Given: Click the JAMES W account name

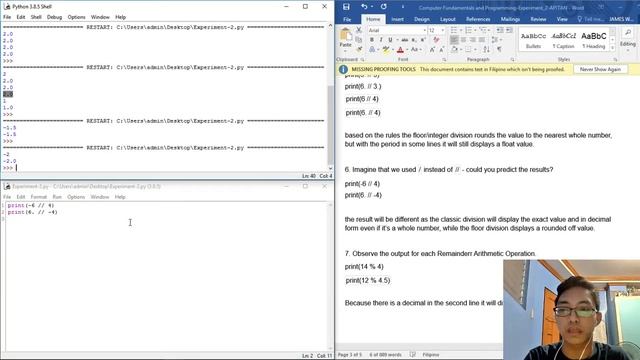Looking at the screenshot, I should click(621, 19).
